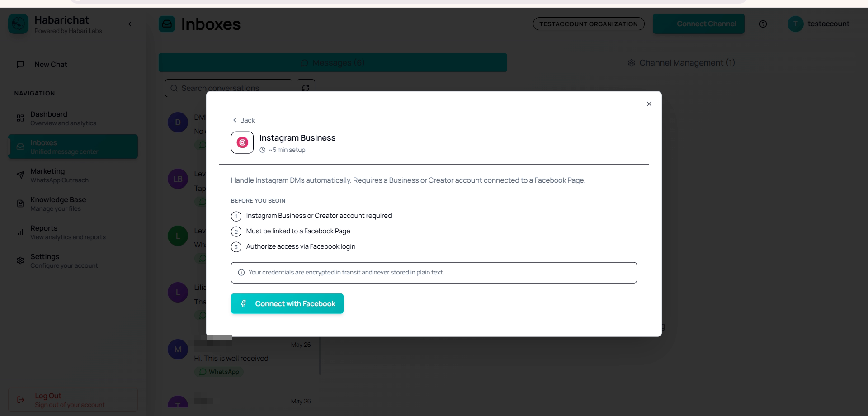Click Connect with Facebook button
The width and height of the screenshot is (868, 416).
click(x=287, y=303)
